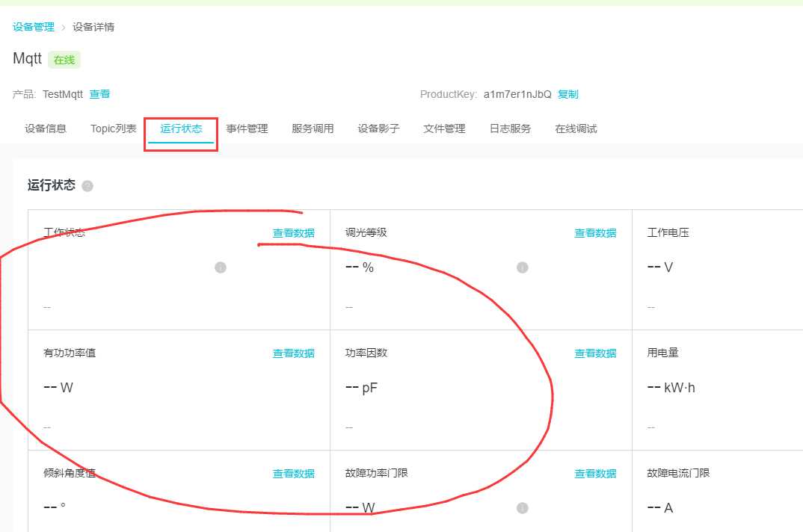Switch to the 服务调用 tab
Screen dimensions: 803x532
point(313,129)
